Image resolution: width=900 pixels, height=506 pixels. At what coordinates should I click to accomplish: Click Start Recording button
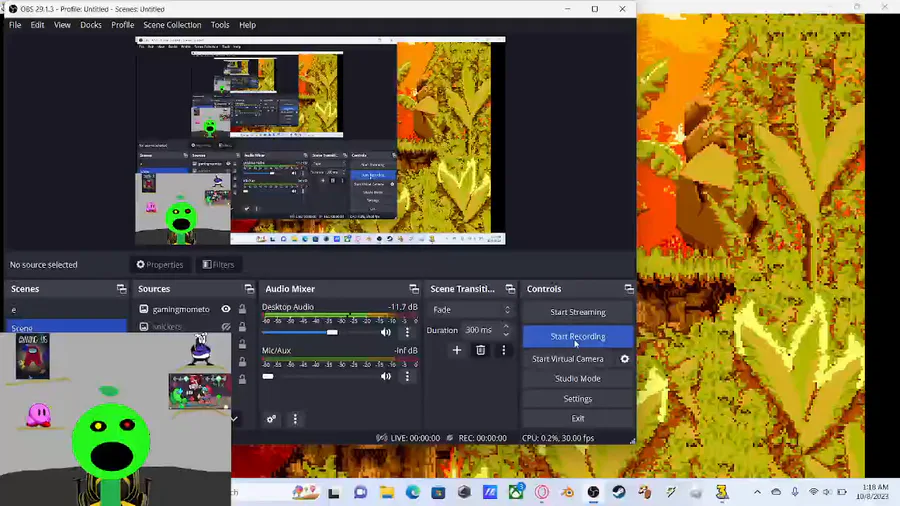[x=578, y=337]
